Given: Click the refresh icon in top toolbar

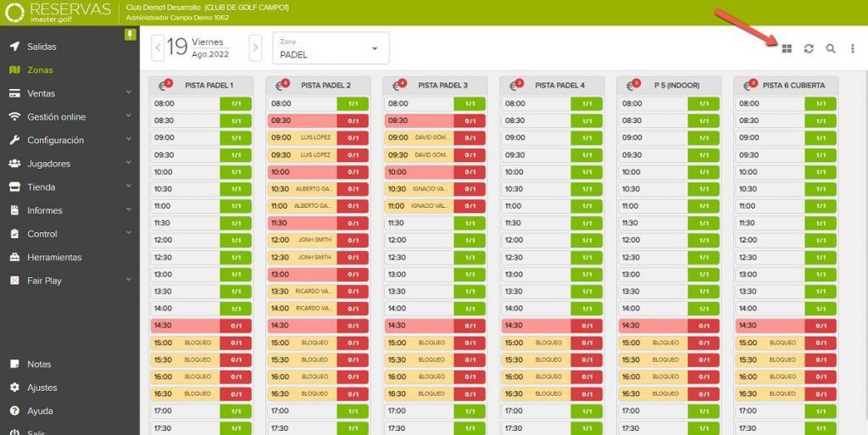Looking at the screenshot, I should pyautogui.click(x=809, y=48).
